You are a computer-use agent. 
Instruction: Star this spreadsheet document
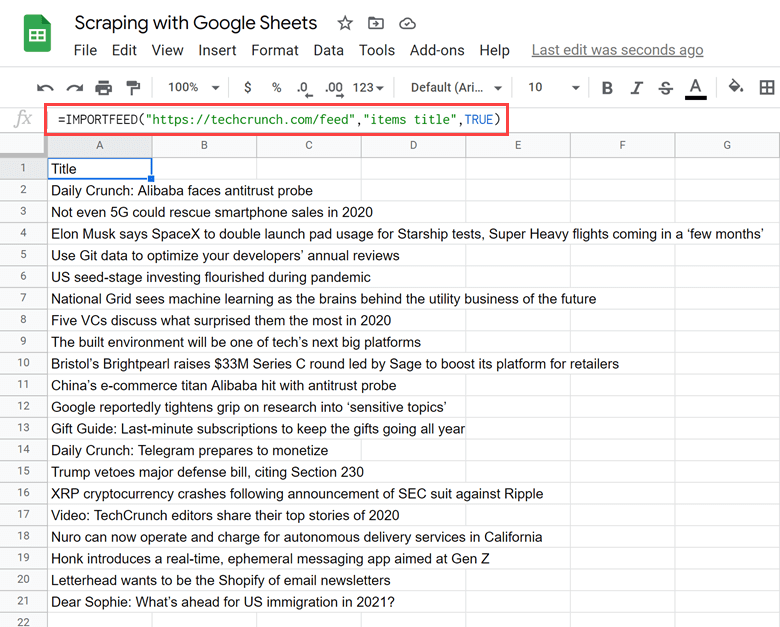(345, 23)
